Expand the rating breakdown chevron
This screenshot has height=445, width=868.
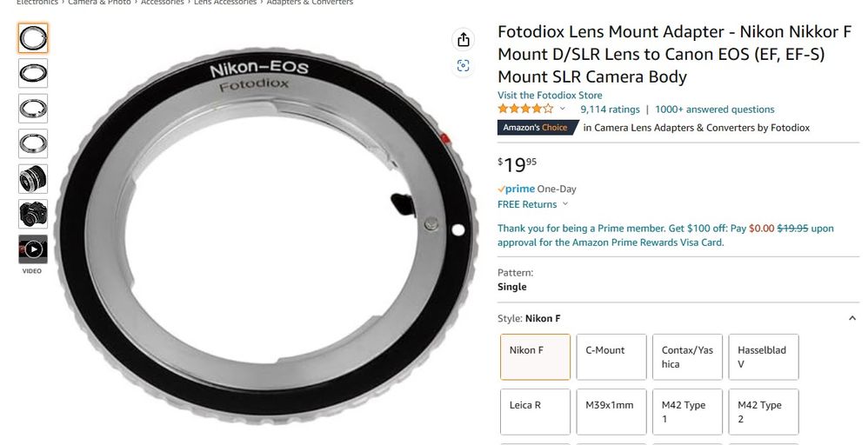pos(562,110)
